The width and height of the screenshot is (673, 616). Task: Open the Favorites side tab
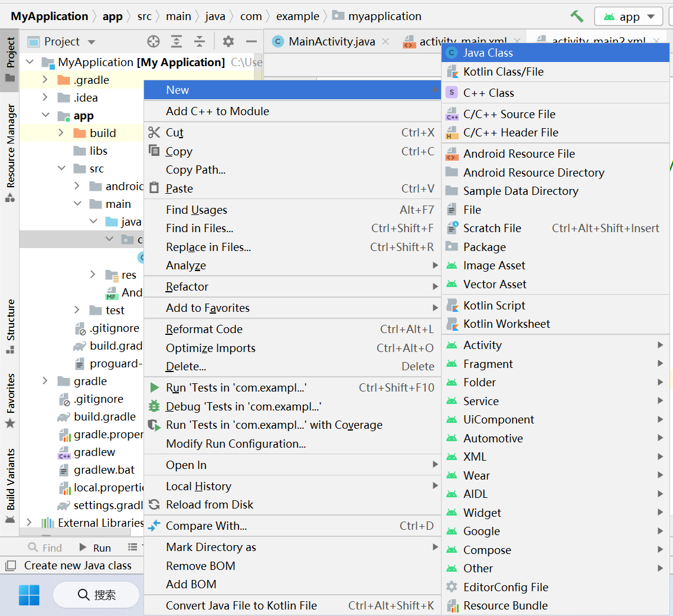click(10, 401)
